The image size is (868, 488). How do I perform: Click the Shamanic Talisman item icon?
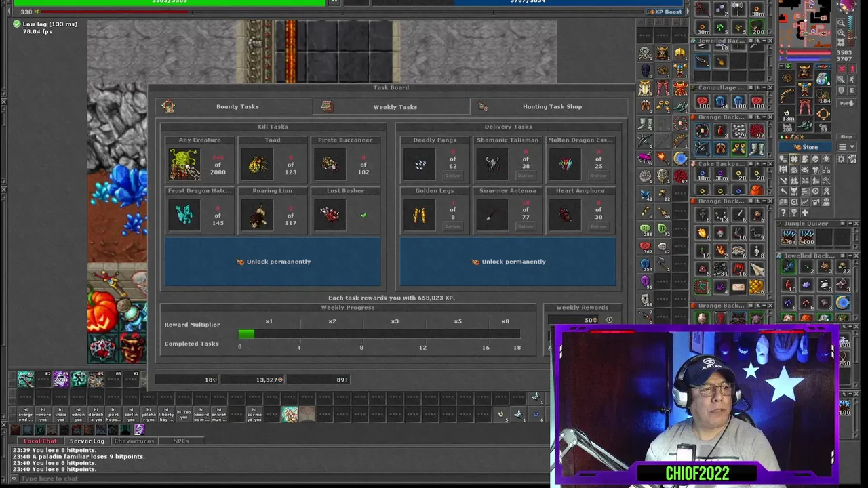tap(492, 164)
